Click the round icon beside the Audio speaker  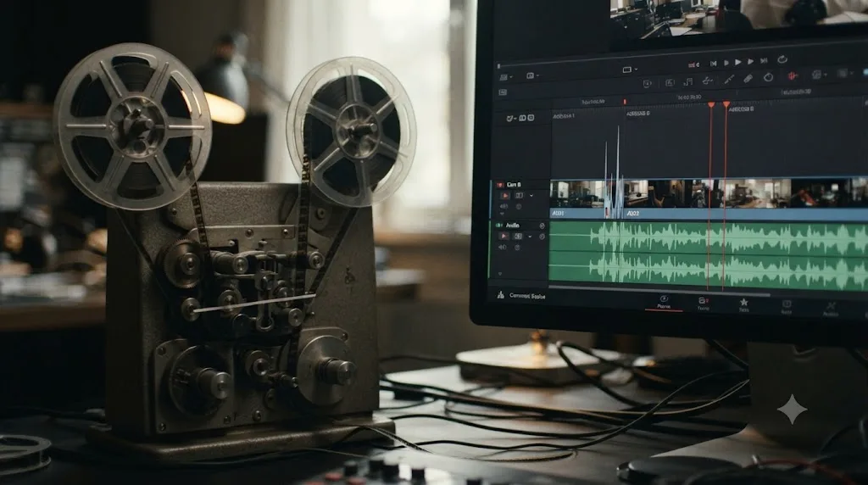(x=517, y=248)
